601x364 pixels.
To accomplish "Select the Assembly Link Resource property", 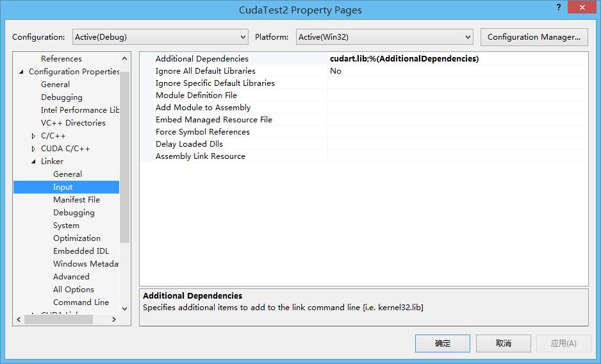I will [x=200, y=156].
